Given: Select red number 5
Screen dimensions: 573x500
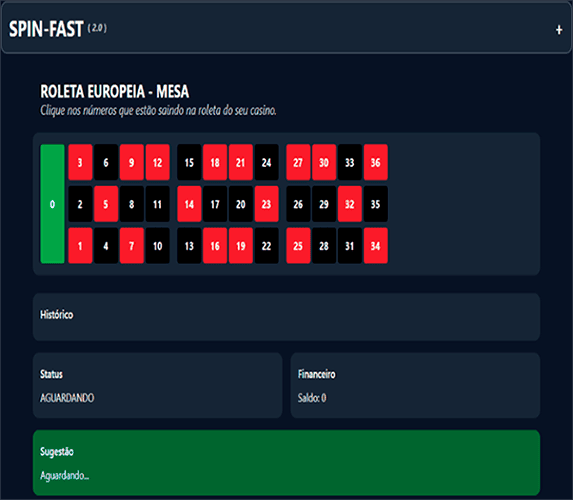Looking at the screenshot, I should [x=106, y=204].
